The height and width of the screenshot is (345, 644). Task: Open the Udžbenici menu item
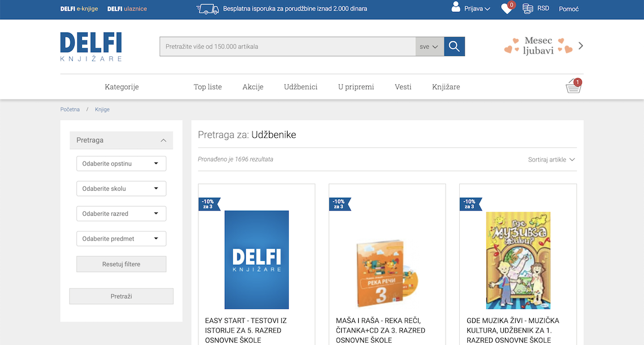tap(301, 86)
